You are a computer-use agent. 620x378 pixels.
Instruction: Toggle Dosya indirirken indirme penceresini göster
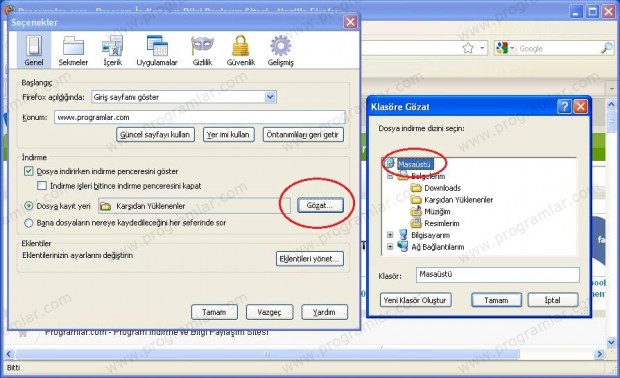[28, 171]
